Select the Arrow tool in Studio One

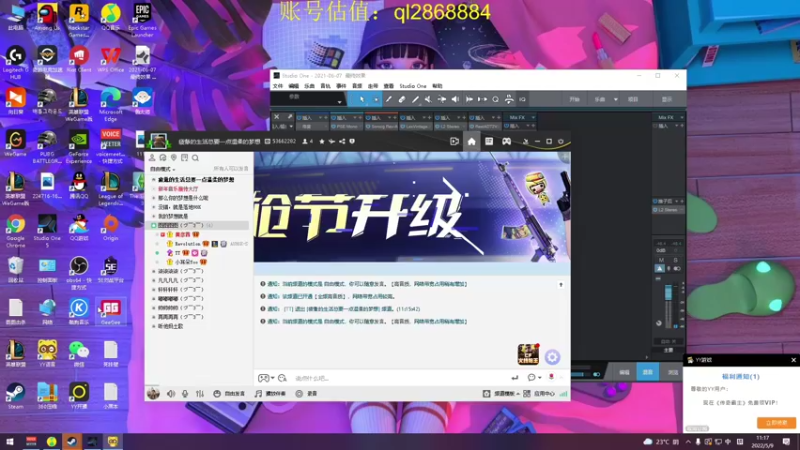(362, 99)
